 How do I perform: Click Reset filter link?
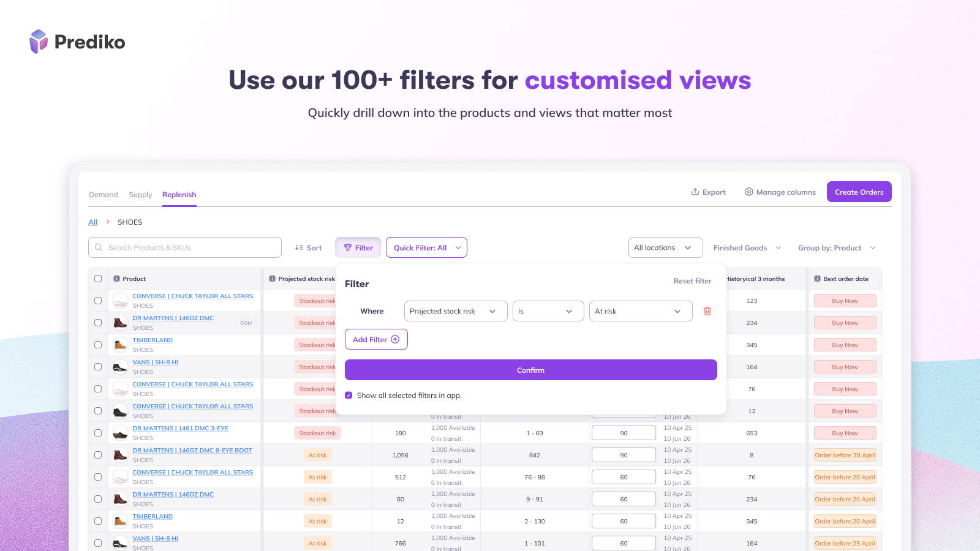[692, 281]
